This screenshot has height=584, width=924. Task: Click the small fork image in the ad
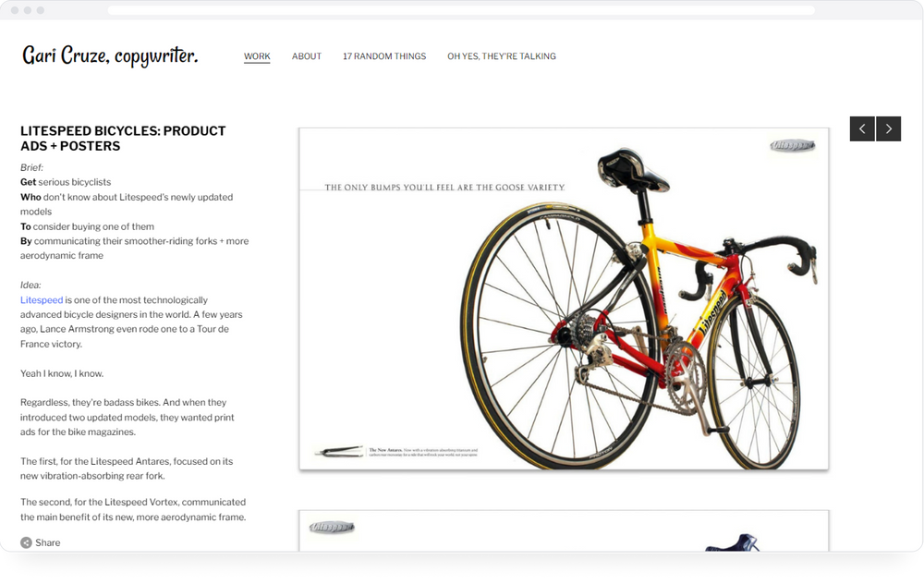(339, 452)
